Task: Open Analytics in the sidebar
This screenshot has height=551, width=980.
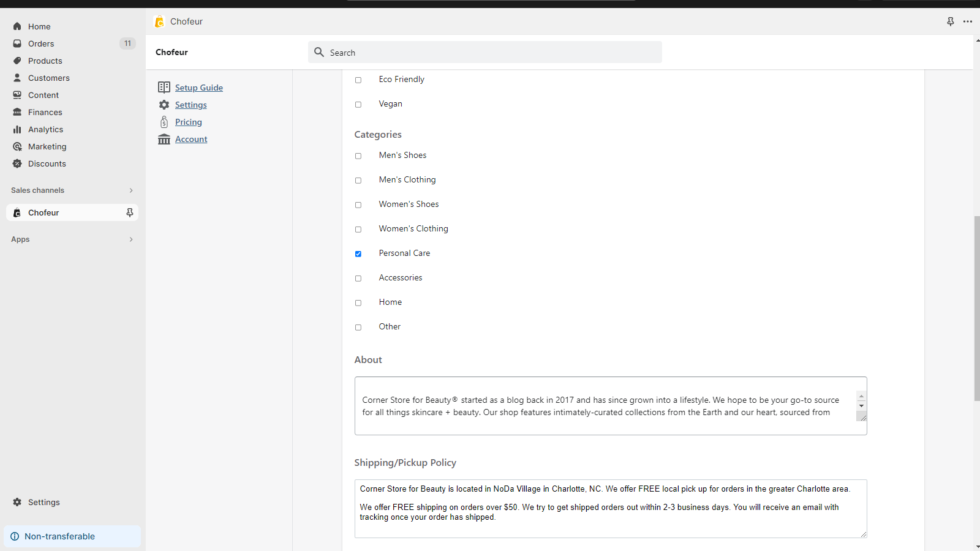Action: 45,129
